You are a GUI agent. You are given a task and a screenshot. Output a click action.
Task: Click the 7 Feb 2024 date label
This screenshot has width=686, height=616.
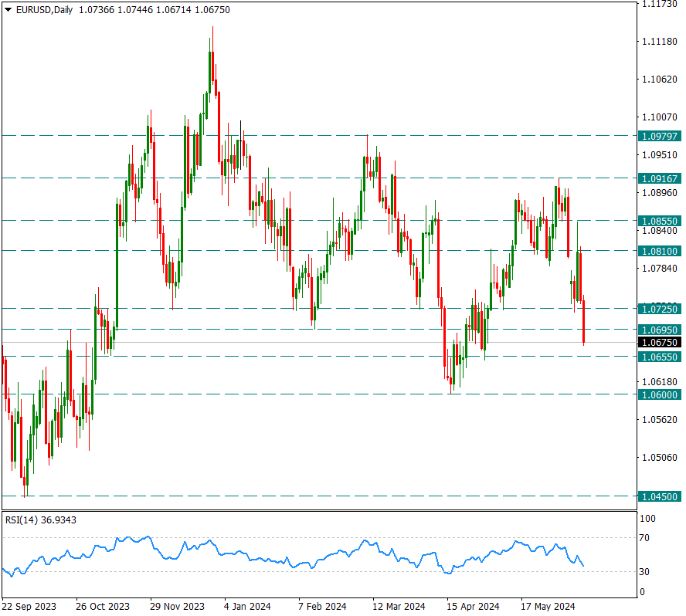(322, 607)
